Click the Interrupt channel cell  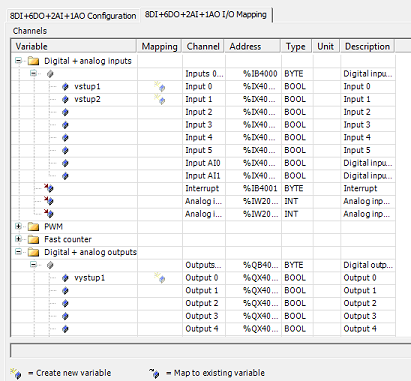point(204,188)
